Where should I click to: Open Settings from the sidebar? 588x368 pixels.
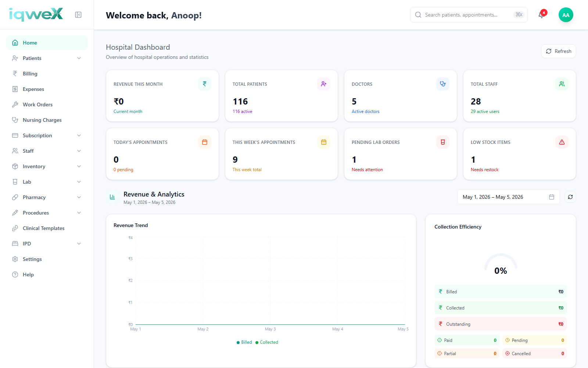click(x=47, y=259)
